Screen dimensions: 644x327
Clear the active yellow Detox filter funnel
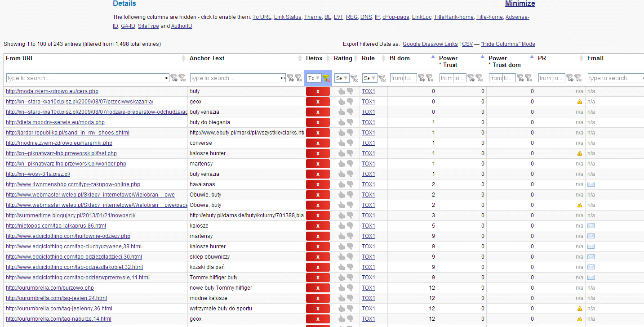[326, 78]
